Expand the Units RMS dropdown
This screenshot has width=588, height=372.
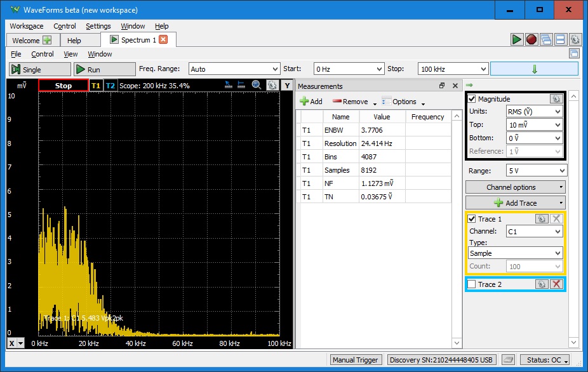533,112
